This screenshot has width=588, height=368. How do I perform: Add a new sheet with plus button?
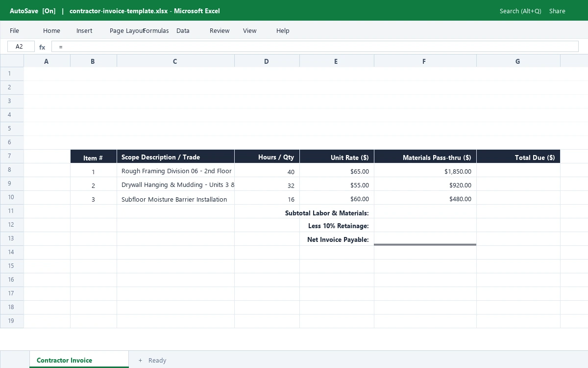[x=140, y=360]
